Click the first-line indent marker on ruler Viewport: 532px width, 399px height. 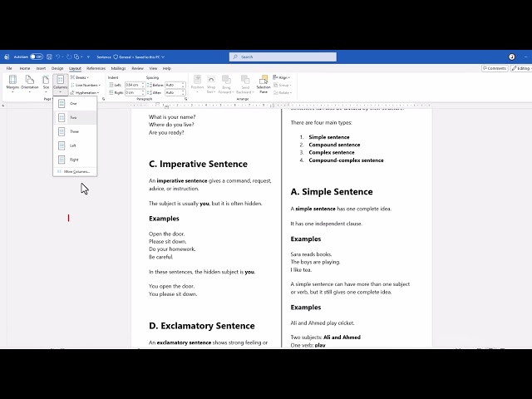[x=158, y=104]
